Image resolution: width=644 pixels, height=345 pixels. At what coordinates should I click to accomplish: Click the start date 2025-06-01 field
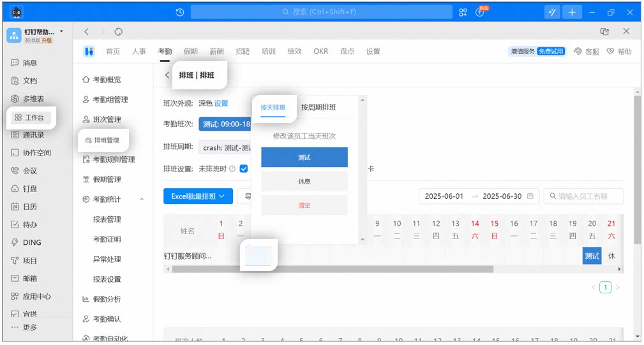(444, 196)
